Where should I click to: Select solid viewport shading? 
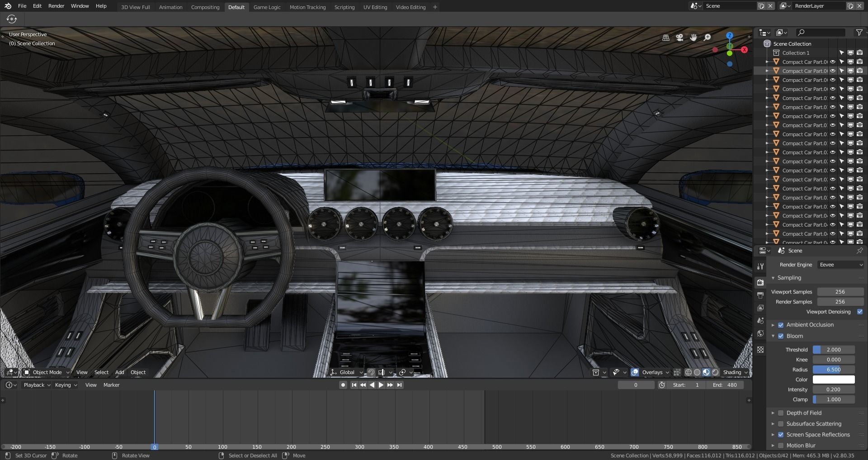(697, 372)
